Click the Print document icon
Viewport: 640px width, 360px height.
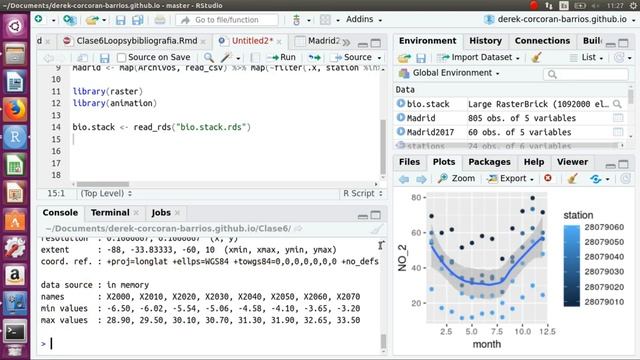point(160,20)
